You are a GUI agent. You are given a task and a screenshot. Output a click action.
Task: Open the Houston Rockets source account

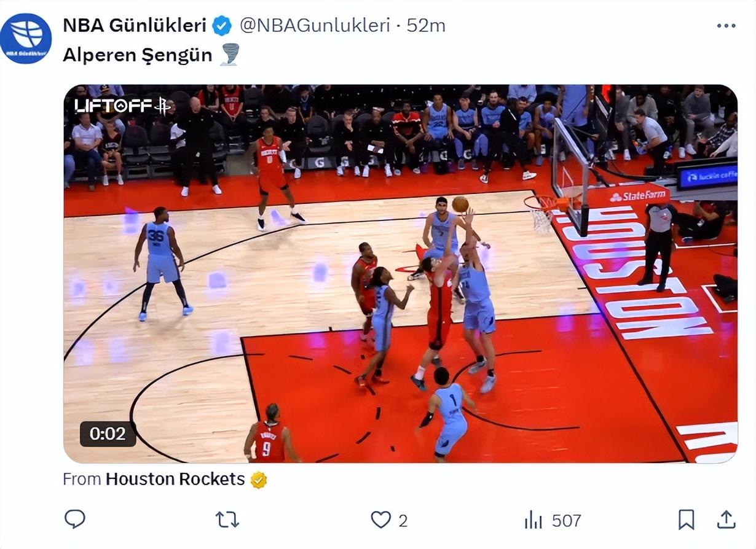(x=175, y=479)
